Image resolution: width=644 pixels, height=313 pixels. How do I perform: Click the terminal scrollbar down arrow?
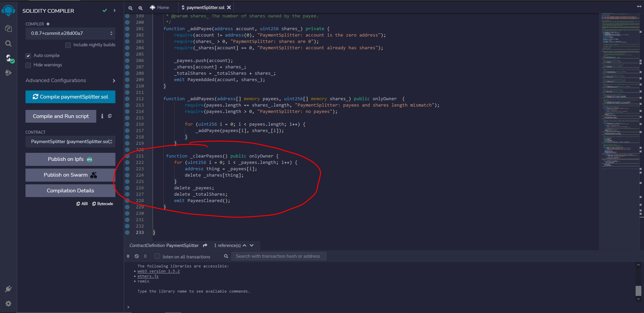638,299
